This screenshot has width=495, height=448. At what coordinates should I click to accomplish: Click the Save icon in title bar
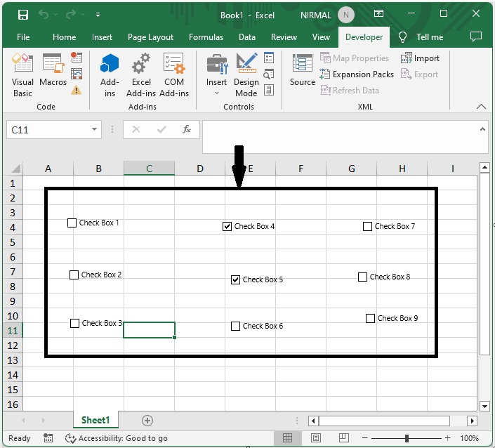(23, 15)
